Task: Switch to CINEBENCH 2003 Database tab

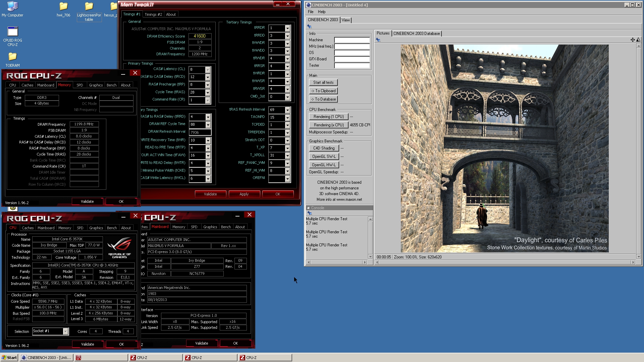Action: click(x=416, y=34)
